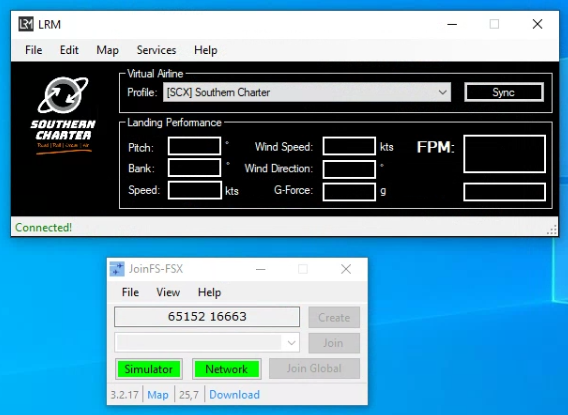Minimize the LRM window
Screen dimensions: 568x415
click(x=452, y=24)
